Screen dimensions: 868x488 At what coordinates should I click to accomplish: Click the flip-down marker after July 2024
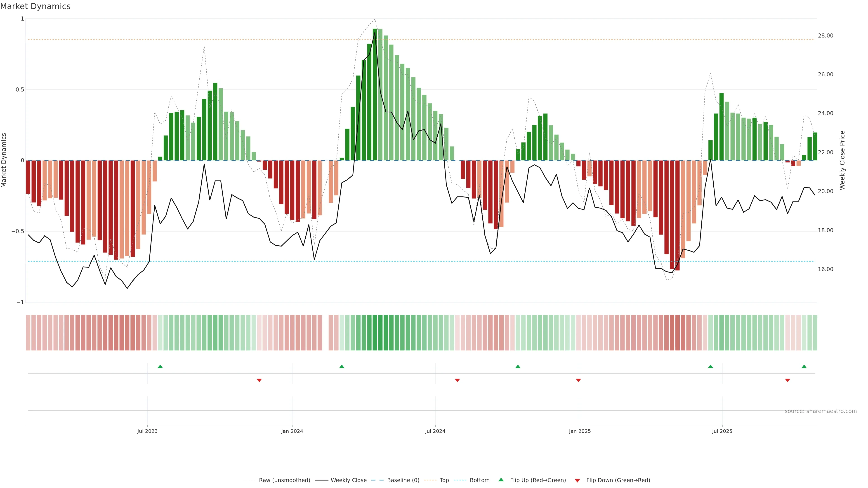(x=457, y=380)
